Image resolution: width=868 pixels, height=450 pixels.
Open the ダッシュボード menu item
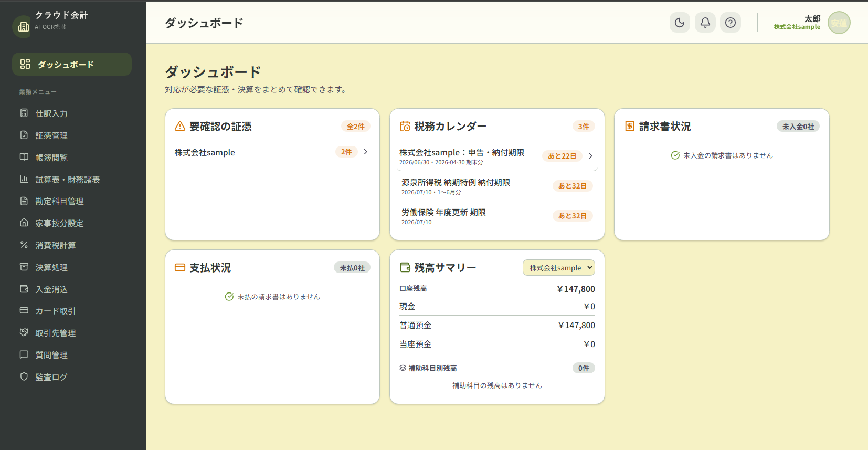(72, 64)
